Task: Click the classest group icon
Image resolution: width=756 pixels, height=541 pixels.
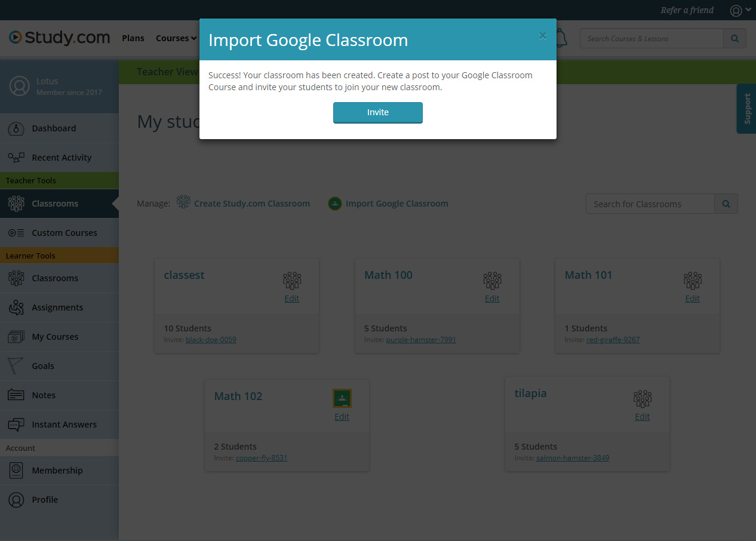Action: (x=292, y=281)
